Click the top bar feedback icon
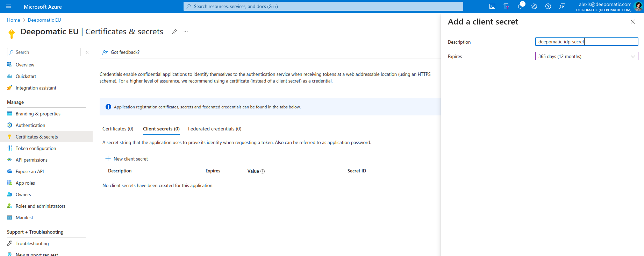 (562, 7)
